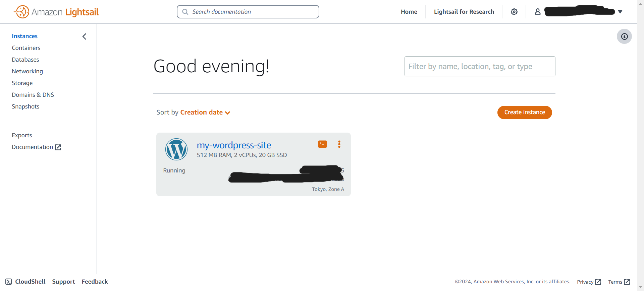Collapse the left navigation panel
This screenshot has width=644, height=291.
tap(85, 37)
